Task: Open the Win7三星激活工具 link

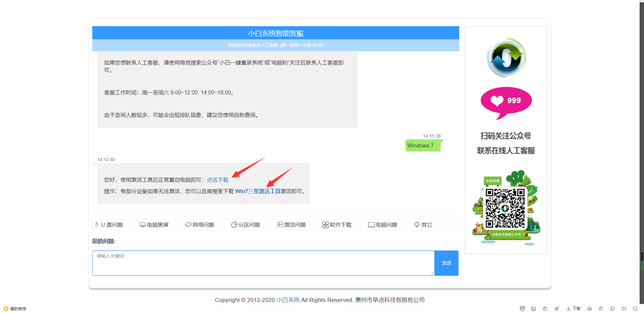Action: (258, 191)
